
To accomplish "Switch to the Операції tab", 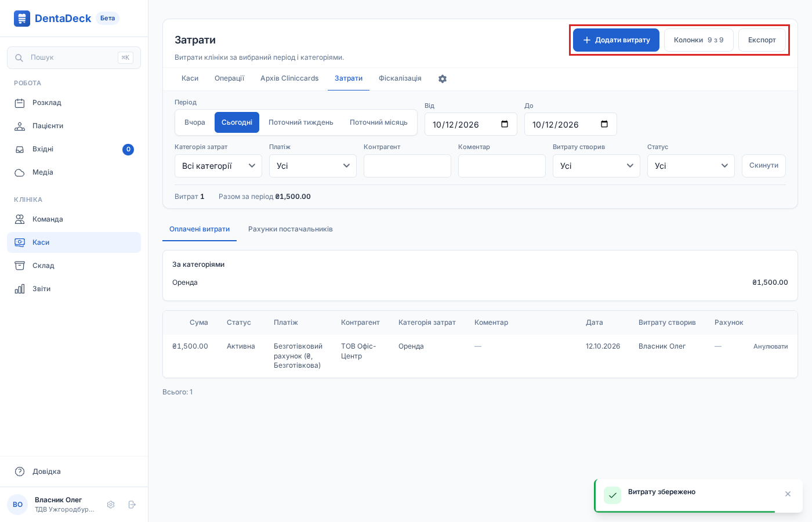I will (x=230, y=79).
